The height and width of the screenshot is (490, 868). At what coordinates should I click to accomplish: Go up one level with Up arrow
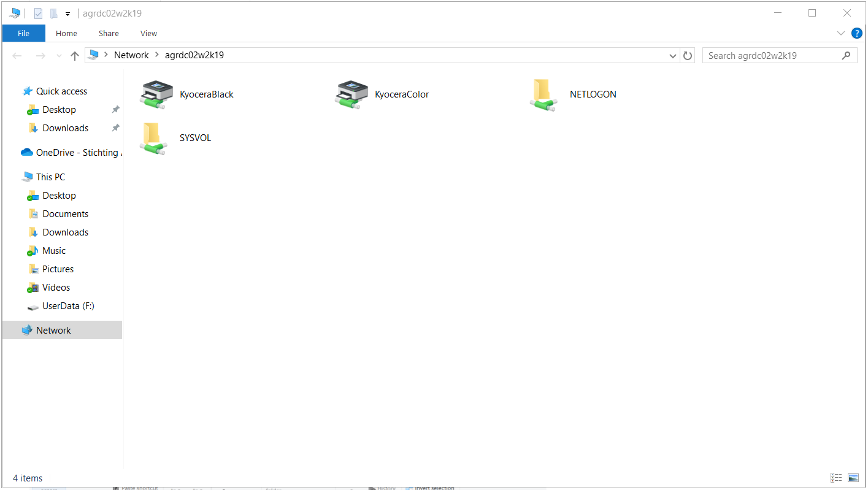pyautogui.click(x=75, y=56)
